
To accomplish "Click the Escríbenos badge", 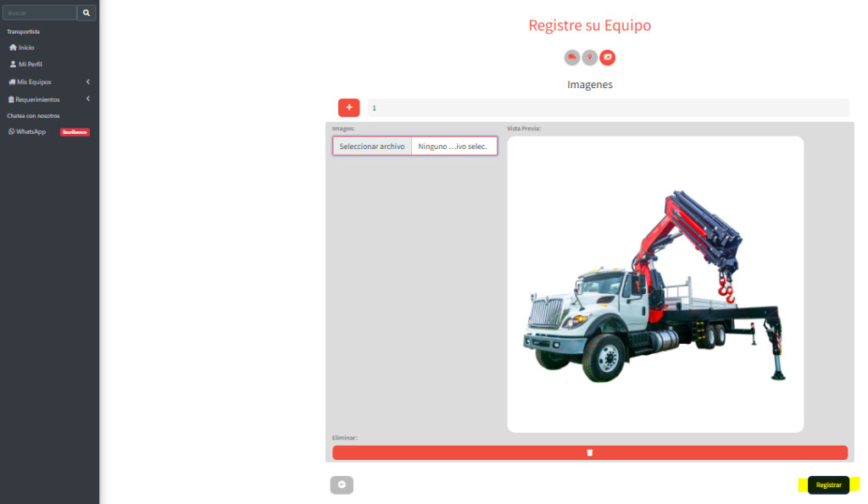I will (75, 132).
